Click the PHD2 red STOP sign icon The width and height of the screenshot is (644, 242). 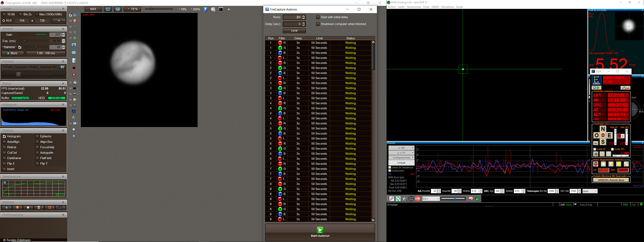click(x=418, y=199)
